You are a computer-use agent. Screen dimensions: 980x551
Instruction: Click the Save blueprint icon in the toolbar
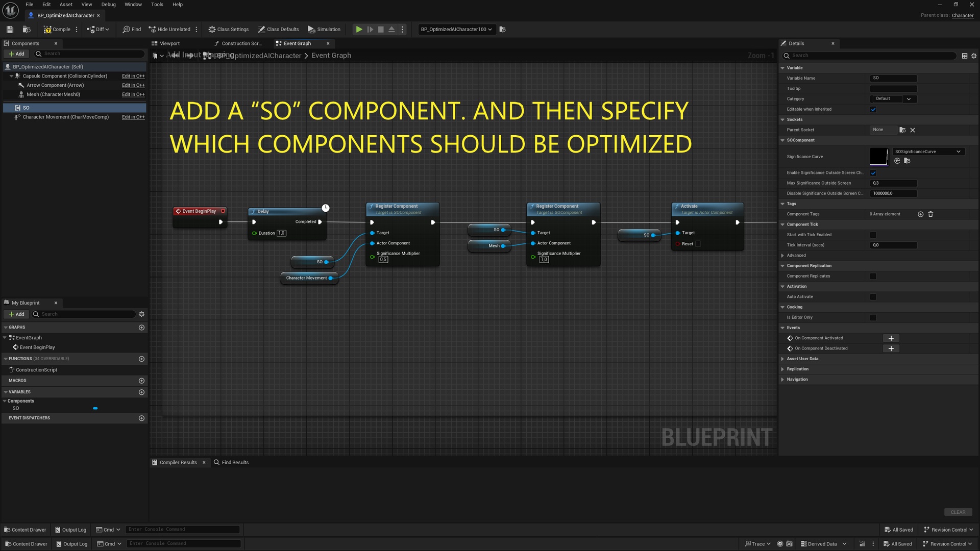[10, 30]
